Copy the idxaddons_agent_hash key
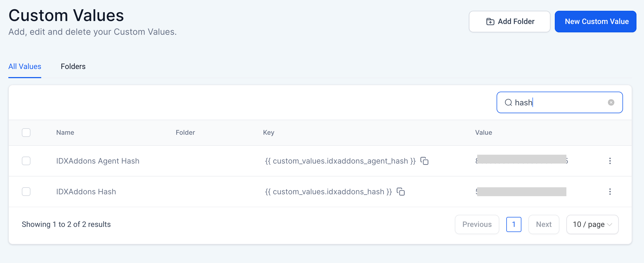644x263 pixels. coord(424,161)
